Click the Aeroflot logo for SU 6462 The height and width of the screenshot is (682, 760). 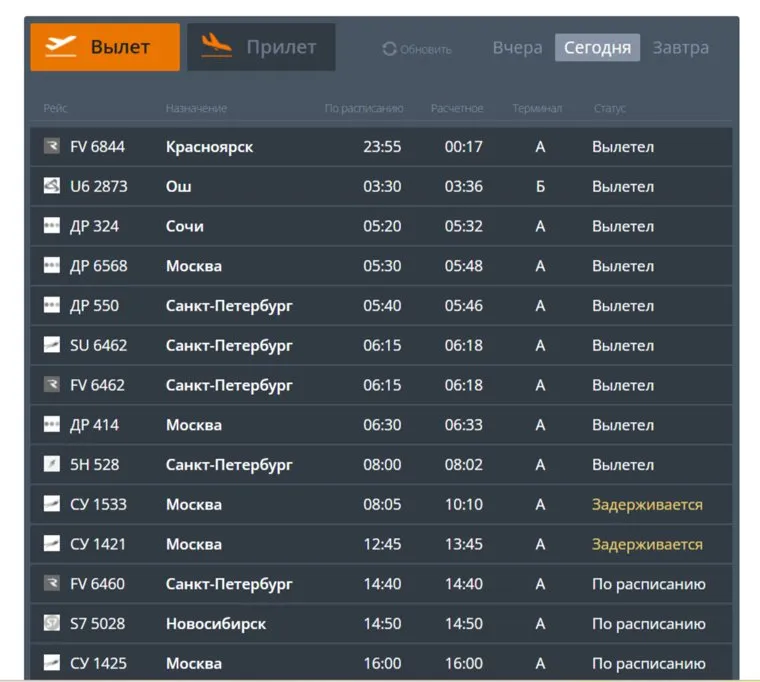tap(52, 345)
